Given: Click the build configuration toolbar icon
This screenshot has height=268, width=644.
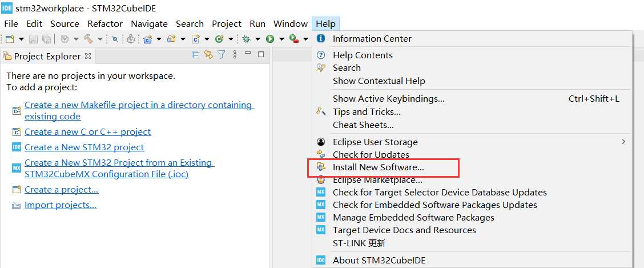Looking at the screenshot, I should pos(65,39).
